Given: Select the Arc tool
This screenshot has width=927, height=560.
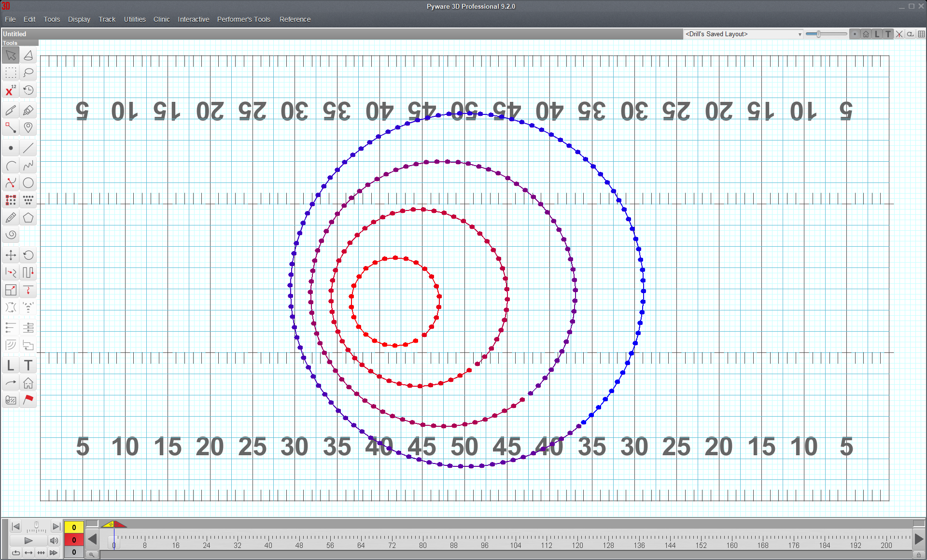Looking at the screenshot, I should coord(11,166).
